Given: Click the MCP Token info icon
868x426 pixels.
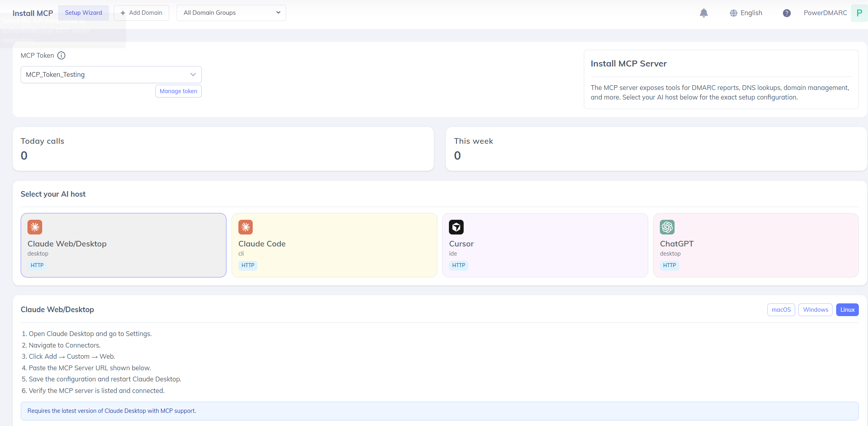Looking at the screenshot, I should [61, 55].
